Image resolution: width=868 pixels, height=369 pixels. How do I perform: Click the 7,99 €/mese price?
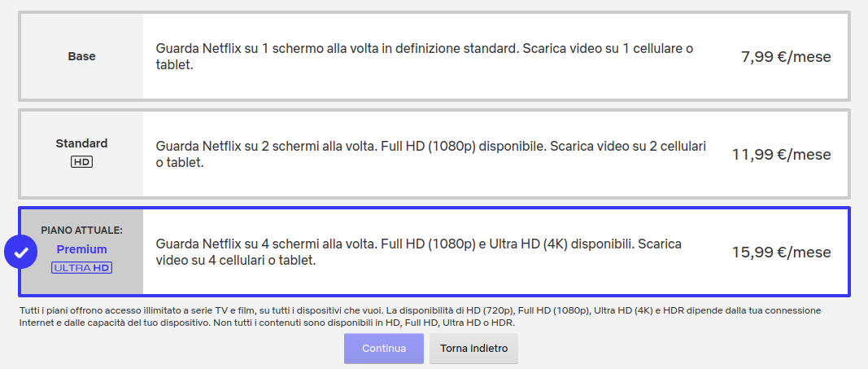pos(786,57)
